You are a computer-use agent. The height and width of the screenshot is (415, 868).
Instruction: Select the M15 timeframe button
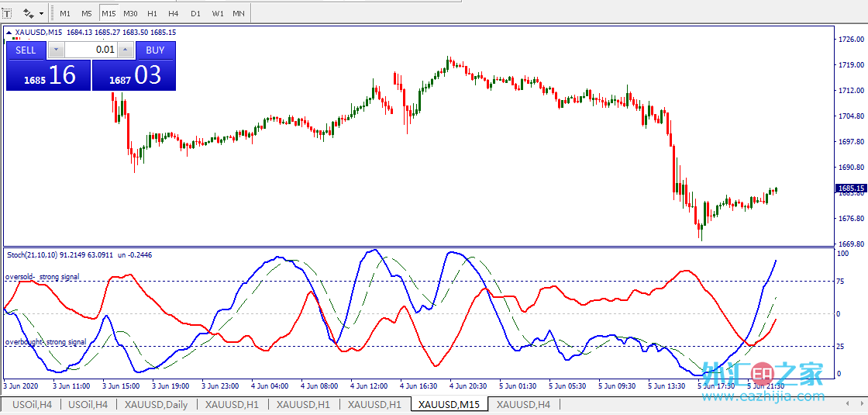(108, 12)
